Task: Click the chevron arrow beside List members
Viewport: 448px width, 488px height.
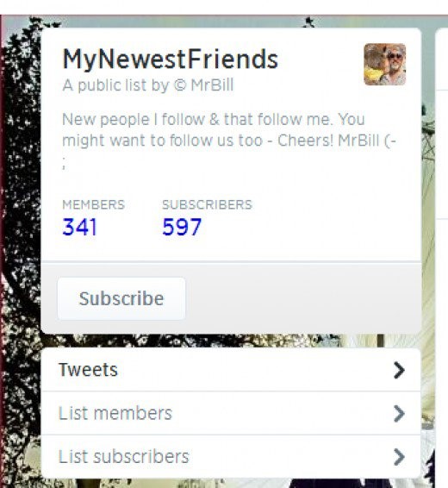Action: [399, 414]
